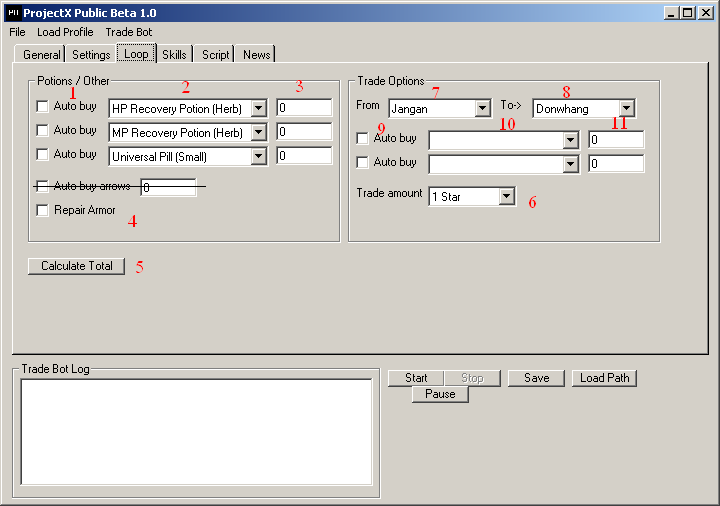
Task: Click the Calculate Total button
Action: [x=76, y=266]
